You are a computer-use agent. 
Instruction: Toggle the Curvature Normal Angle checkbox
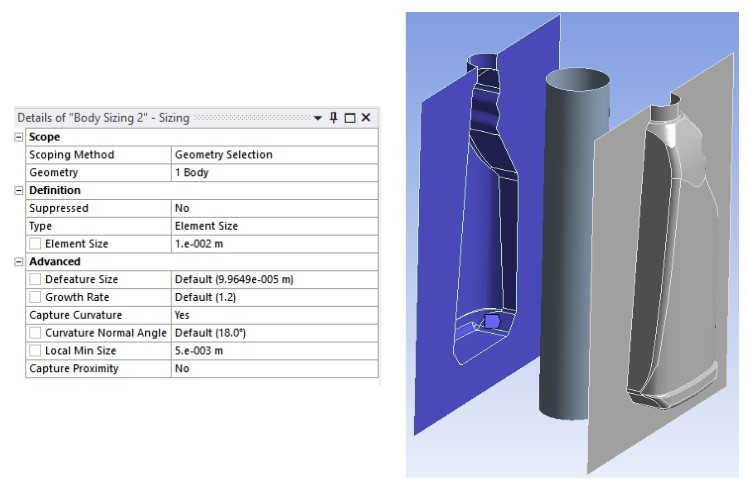(35, 333)
